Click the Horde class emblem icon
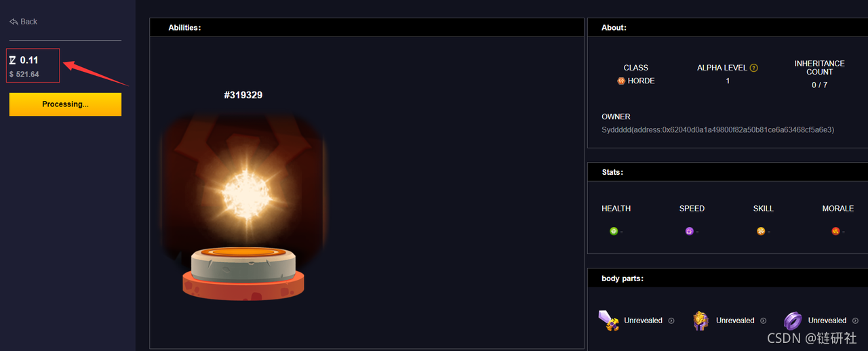868x351 pixels. click(621, 81)
